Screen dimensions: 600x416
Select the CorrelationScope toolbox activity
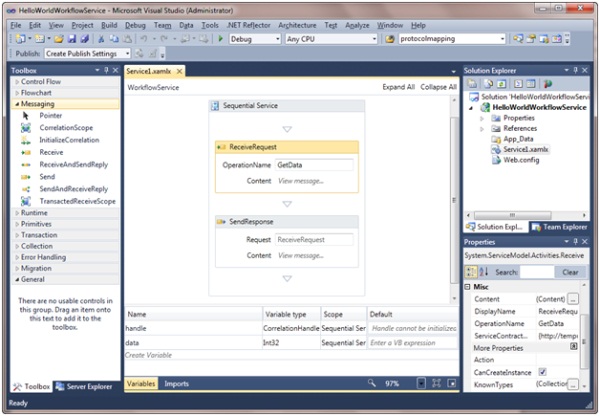tap(66, 128)
